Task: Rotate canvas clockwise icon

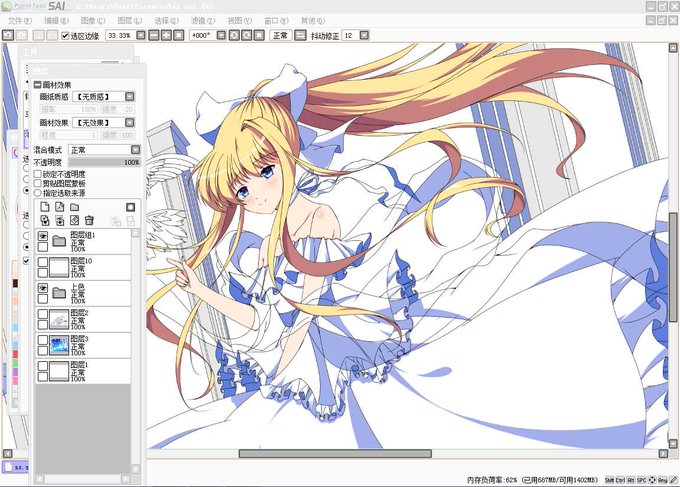Action: coord(246,35)
